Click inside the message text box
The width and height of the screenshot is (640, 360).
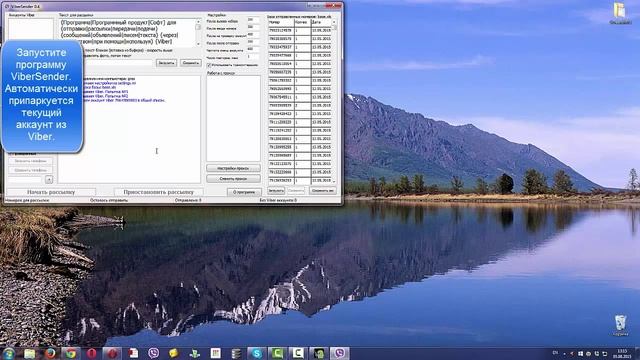pyautogui.click(x=127, y=32)
